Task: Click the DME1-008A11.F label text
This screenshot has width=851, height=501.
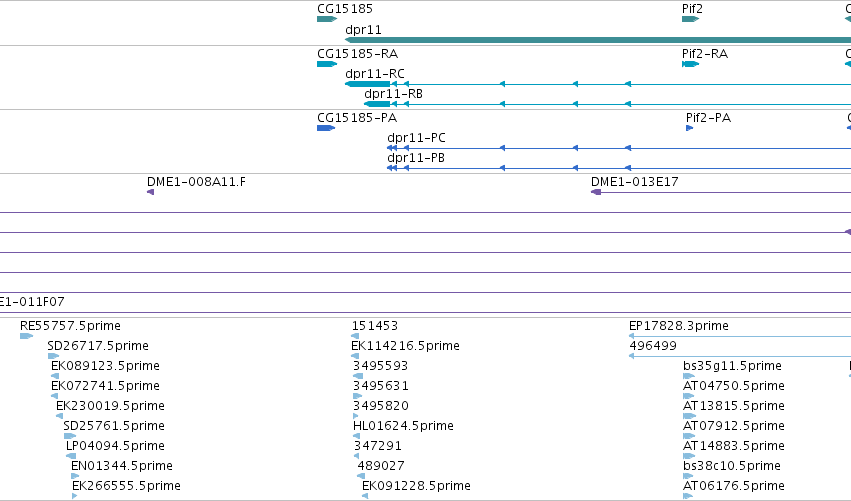Action: point(196,182)
